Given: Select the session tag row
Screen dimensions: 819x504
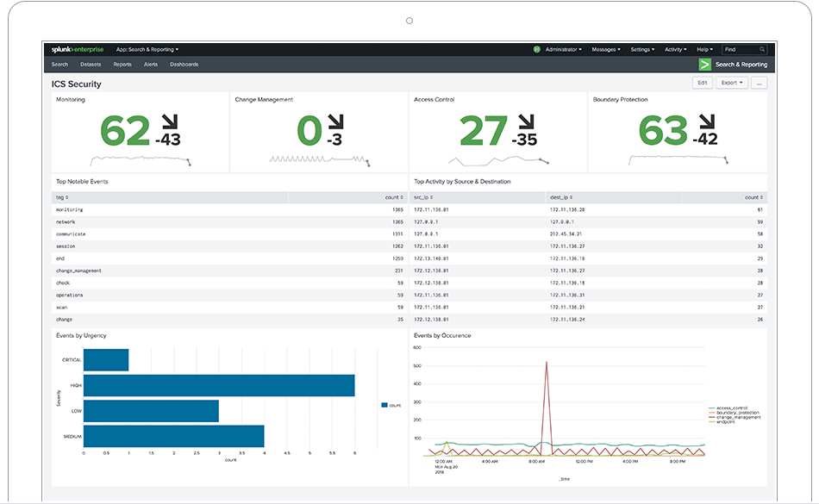Looking at the screenshot, I should [x=229, y=246].
